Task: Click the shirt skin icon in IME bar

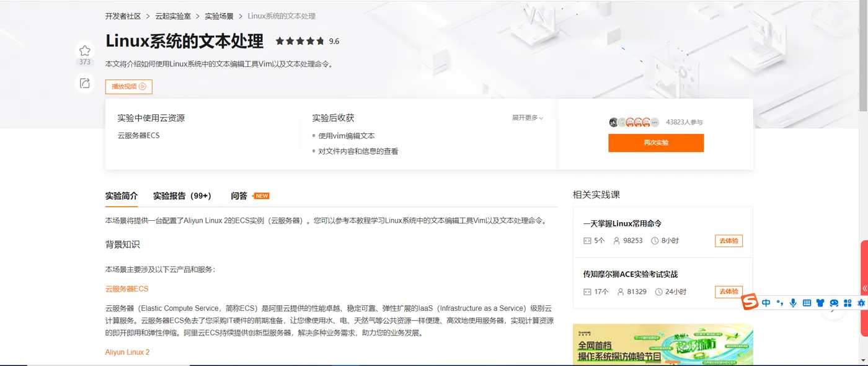Action: click(x=820, y=303)
